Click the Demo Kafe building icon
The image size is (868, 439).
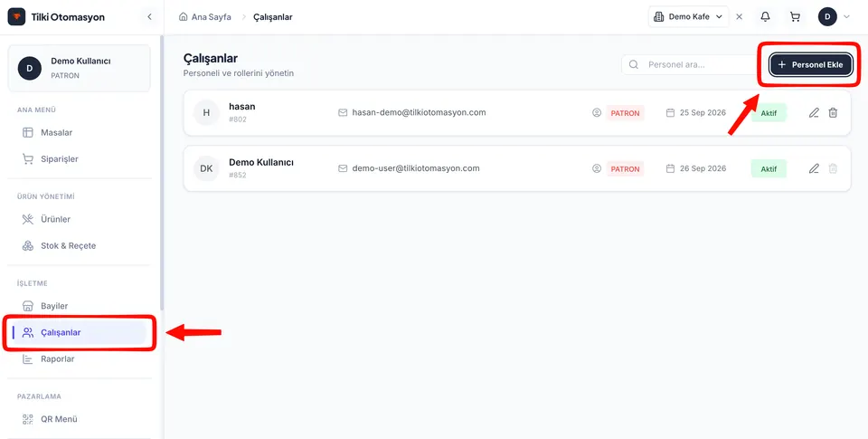[x=659, y=16]
